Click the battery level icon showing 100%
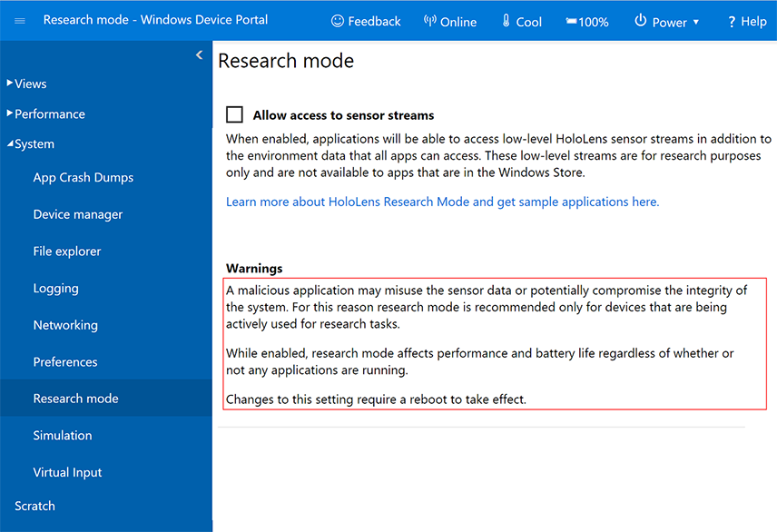The height and width of the screenshot is (532, 777). click(571, 20)
